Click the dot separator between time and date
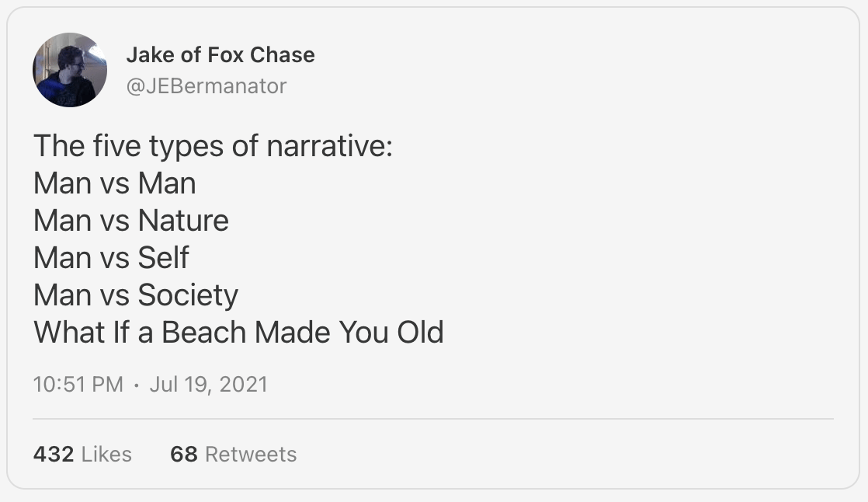The height and width of the screenshot is (502, 868). (x=136, y=384)
